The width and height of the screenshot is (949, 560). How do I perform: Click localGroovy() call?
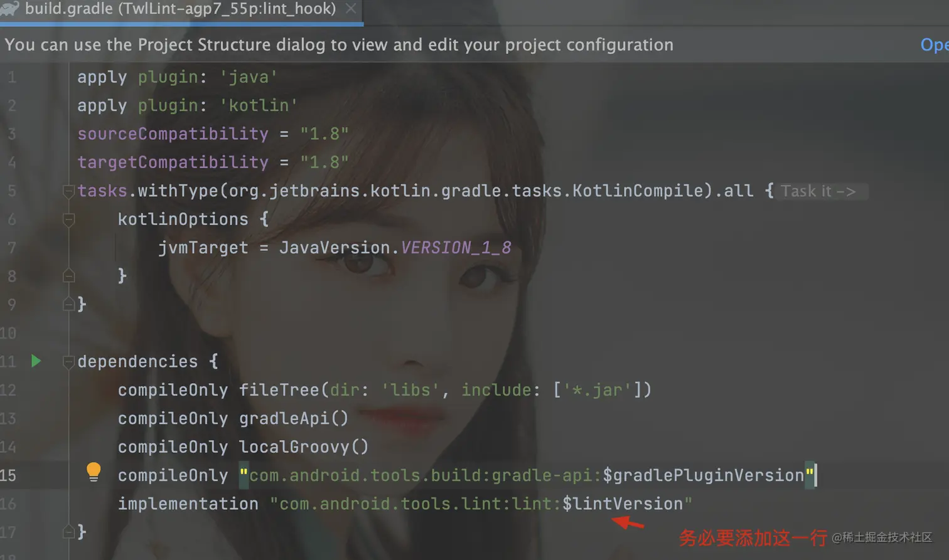(303, 447)
